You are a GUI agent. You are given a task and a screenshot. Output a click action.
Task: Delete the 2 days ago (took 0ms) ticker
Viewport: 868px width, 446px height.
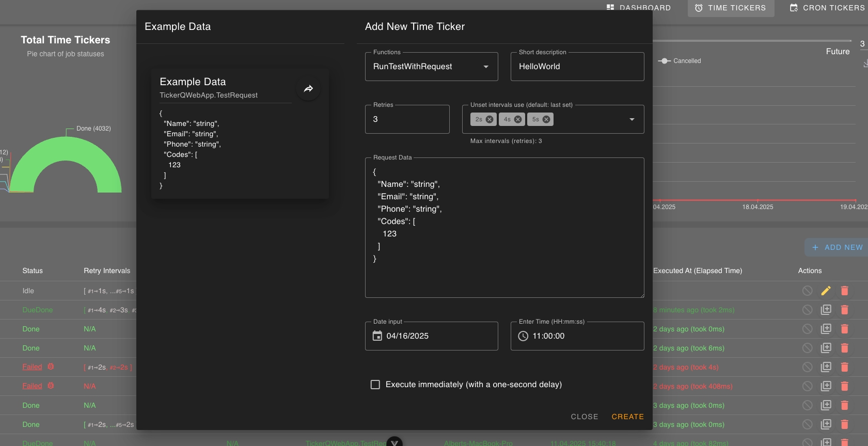(x=845, y=329)
